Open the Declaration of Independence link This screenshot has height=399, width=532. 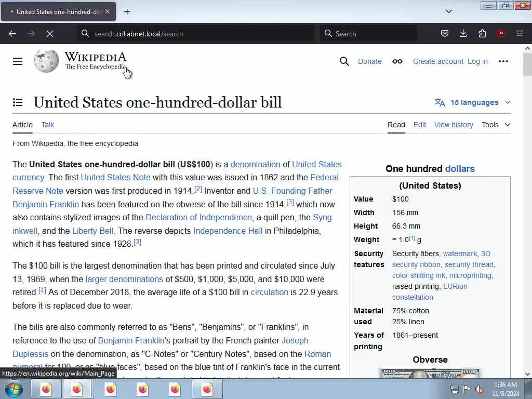[199, 217]
